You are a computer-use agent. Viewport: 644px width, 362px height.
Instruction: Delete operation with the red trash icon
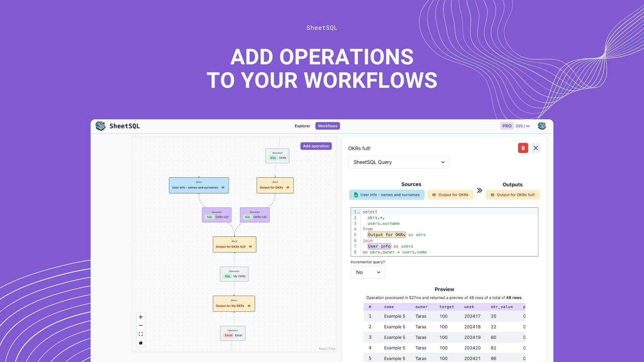click(523, 148)
